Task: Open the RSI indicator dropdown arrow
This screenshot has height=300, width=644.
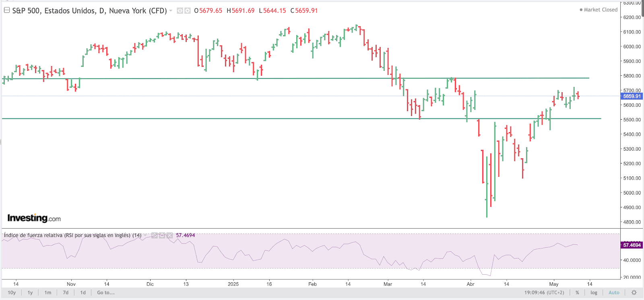Action: pyautogui.click(x=145, y=235)
